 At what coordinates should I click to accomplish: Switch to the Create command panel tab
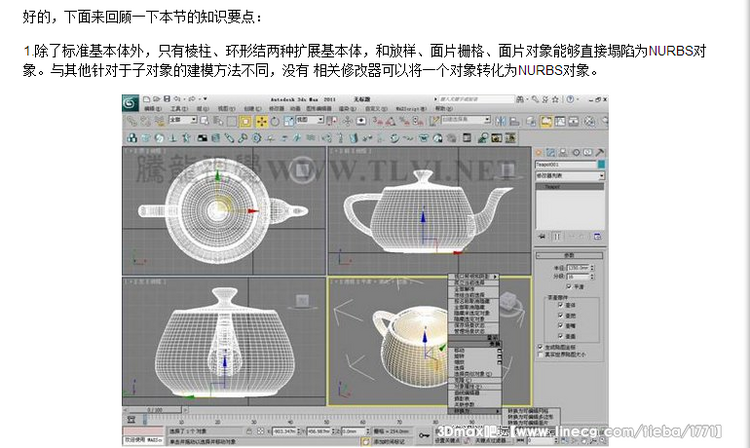click(538, 152)
